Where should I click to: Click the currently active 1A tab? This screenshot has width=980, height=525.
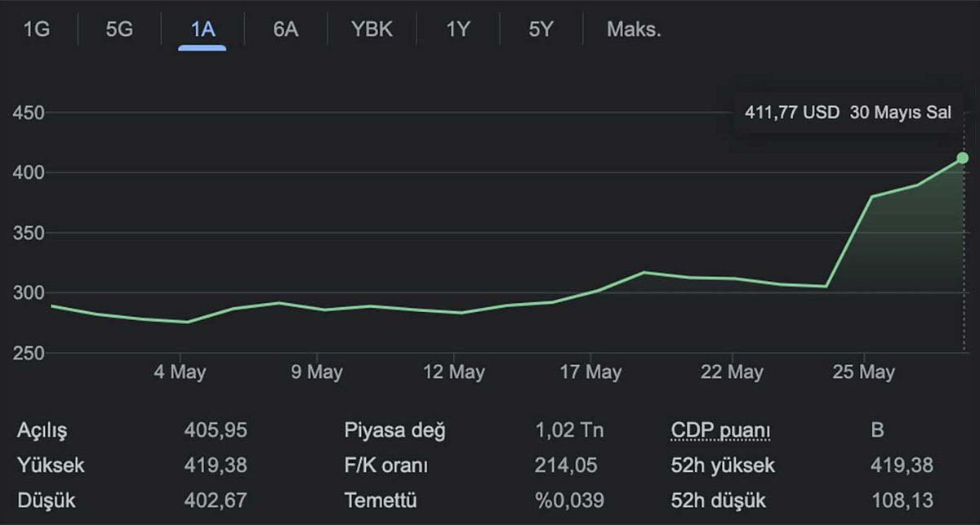(x=202, y=29)
